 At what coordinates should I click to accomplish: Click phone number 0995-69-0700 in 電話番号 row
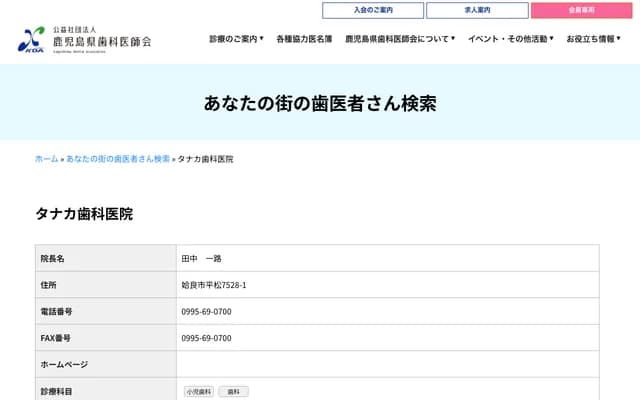206,312
